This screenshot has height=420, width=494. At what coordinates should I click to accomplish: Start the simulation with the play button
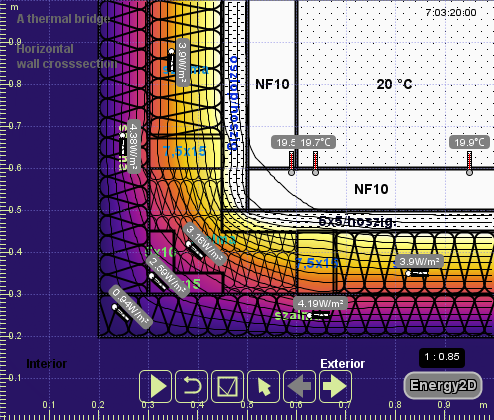[155, 386]
